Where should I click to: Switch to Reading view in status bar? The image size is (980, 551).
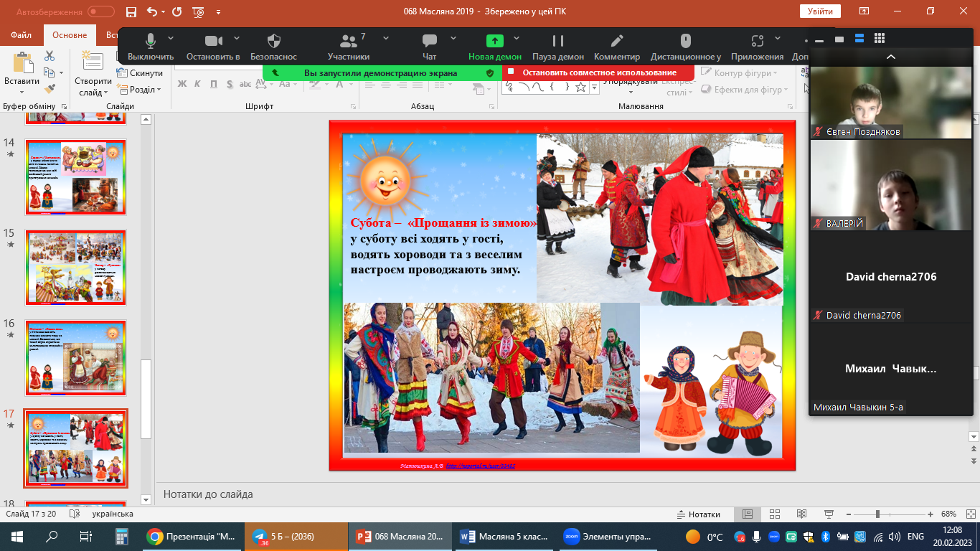pos(801,514)
